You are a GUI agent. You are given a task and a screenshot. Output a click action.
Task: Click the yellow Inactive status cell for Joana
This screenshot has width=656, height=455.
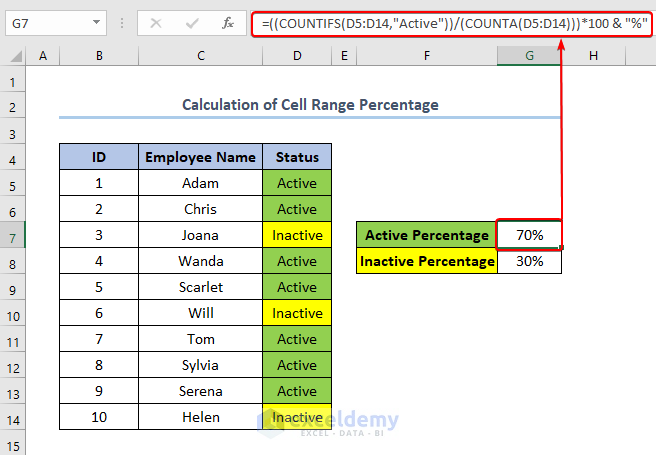point(297,235)
